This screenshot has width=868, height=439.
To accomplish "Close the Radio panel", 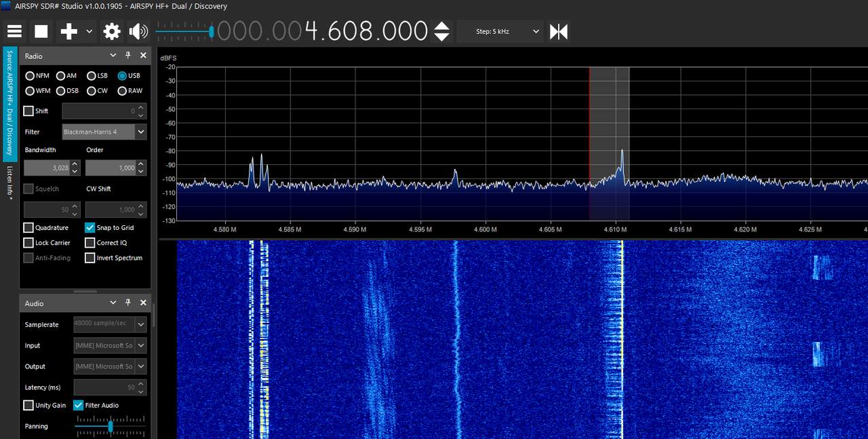I will pos(143,56).
